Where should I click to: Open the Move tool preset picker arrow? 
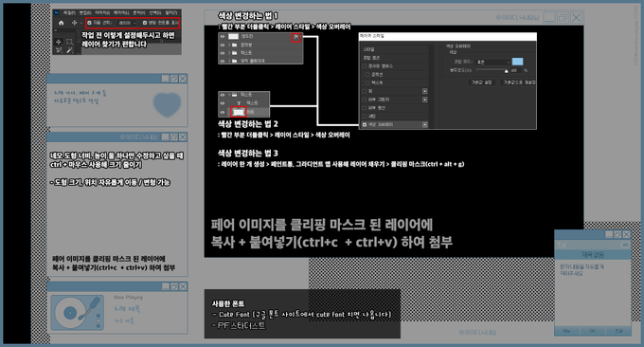click(80, 24)
